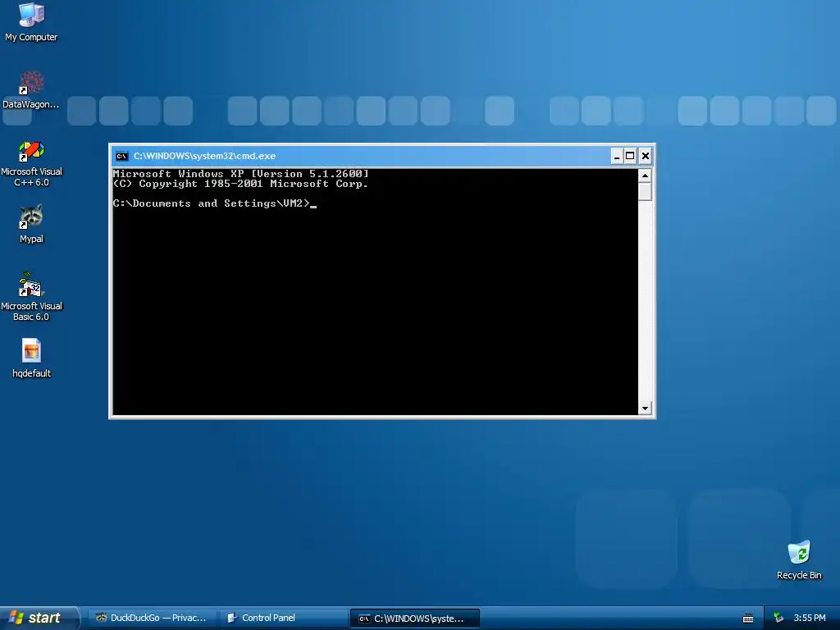Open the Start menu
This screenshot has width=840, height=630.
(x=39, y=618)
